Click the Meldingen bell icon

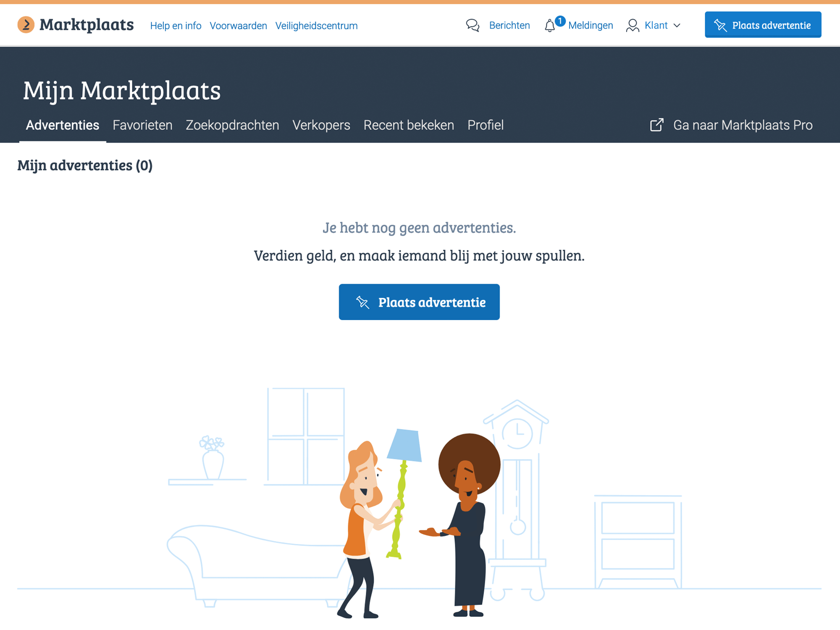point(550,26)
